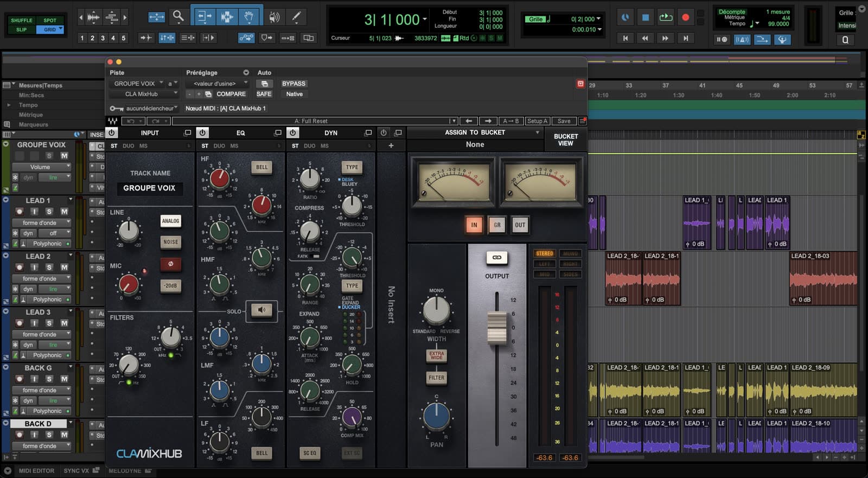Image resolution: width=868 pixels, height=478 pixels.
Task: Click the plug-in target red button
Action: click(x=580, y=84)
